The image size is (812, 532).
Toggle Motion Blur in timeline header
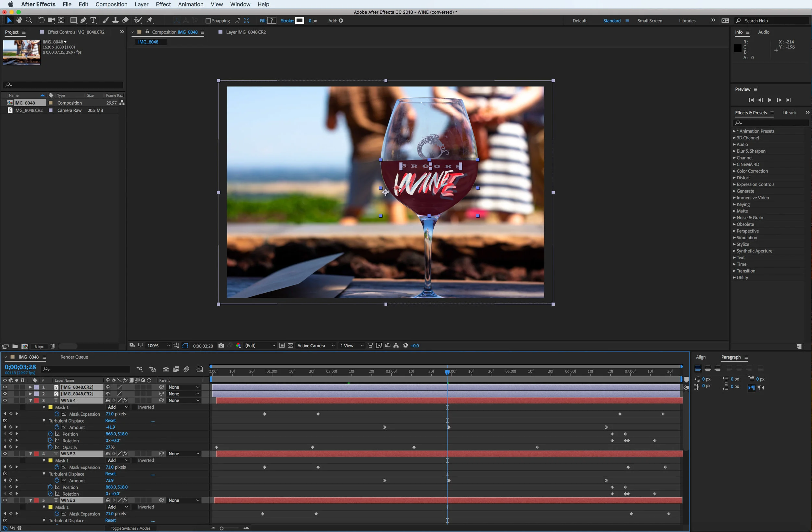[x=186, y=369]
